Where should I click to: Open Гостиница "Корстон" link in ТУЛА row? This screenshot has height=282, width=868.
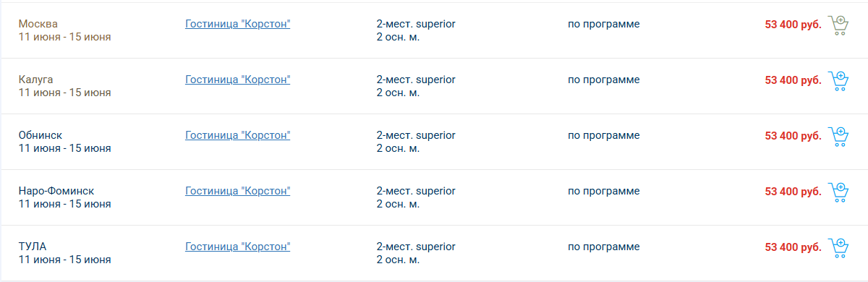[237, 247]
